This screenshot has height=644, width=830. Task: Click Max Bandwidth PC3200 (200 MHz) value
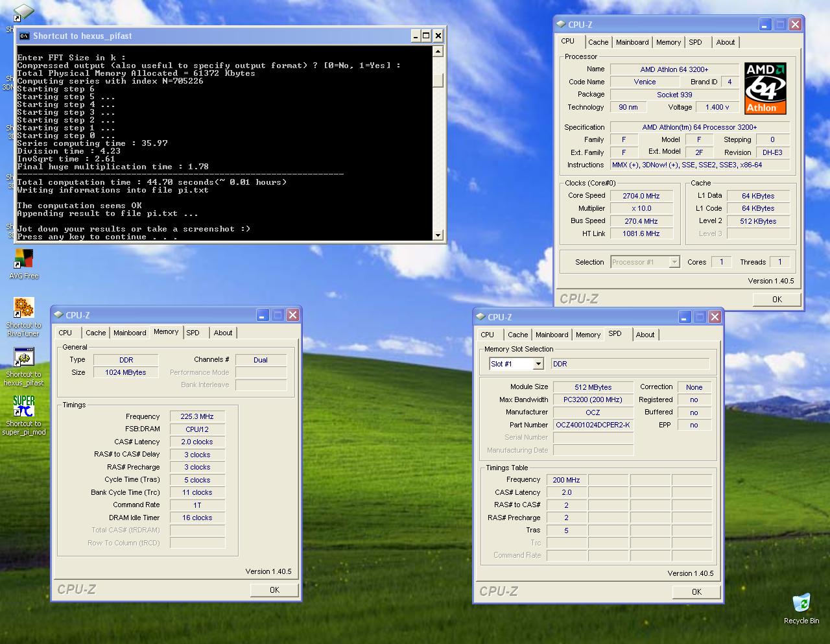click(593, 400)
